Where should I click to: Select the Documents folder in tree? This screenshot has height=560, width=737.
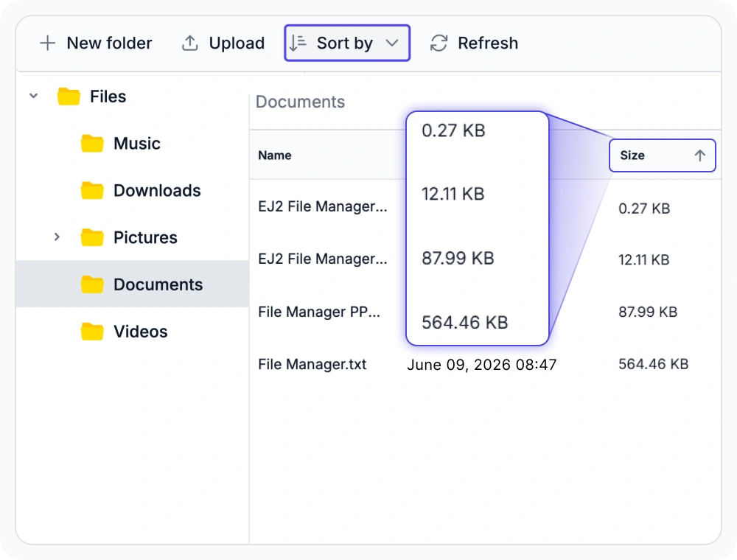[x=133, y=284]
